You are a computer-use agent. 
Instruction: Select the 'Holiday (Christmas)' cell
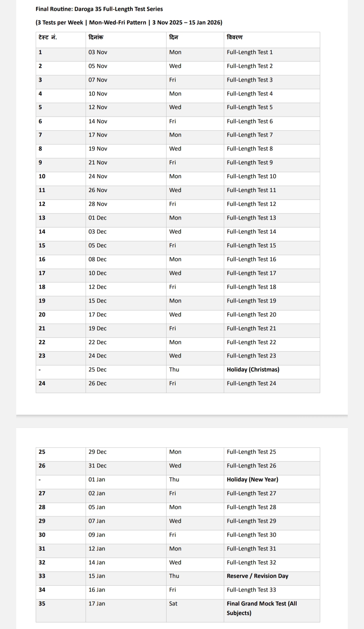[253, 370]
